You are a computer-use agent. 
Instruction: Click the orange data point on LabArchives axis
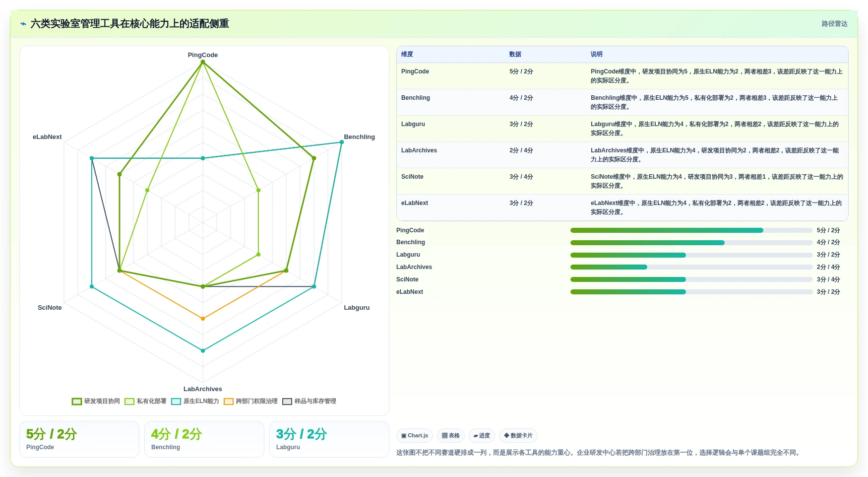click(x=203, y=319)
